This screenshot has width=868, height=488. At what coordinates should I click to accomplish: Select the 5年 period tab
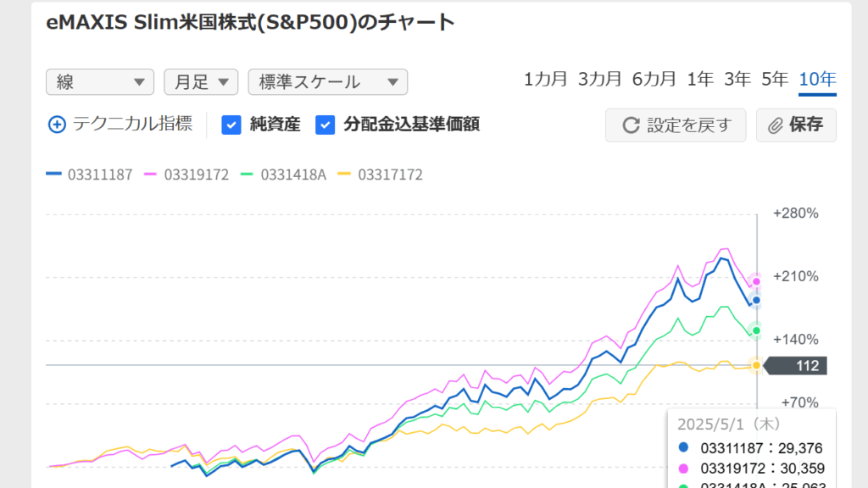[775, 79]
